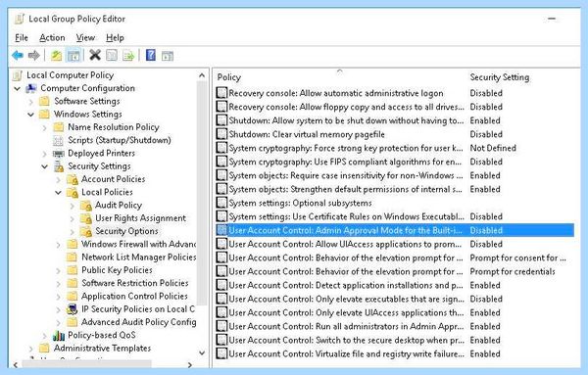Collapse the Windows Settings node
The image size is (588, 375).
(x=30, y=115)
